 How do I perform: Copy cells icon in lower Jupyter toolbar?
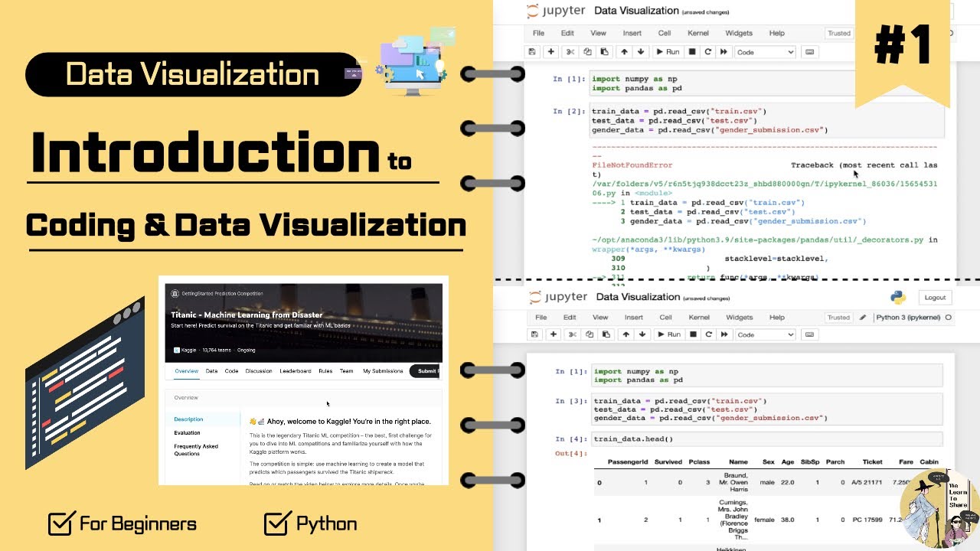[588, 334]
